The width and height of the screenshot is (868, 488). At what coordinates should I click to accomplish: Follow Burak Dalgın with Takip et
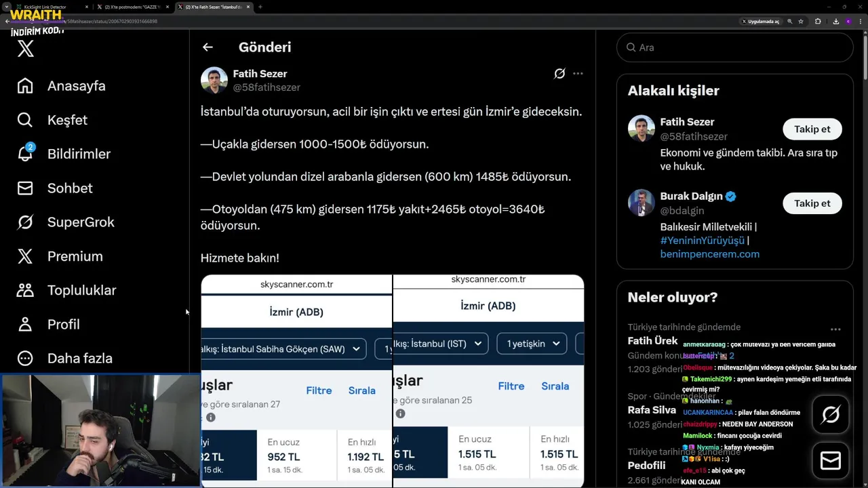tap(812, 203)
